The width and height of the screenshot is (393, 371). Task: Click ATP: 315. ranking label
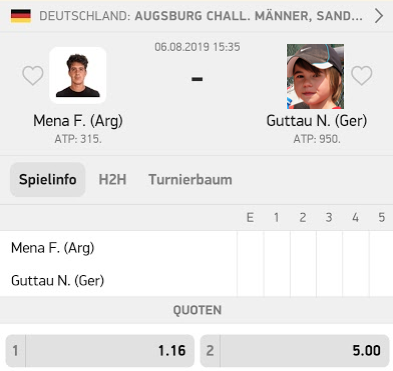(78, 139)
